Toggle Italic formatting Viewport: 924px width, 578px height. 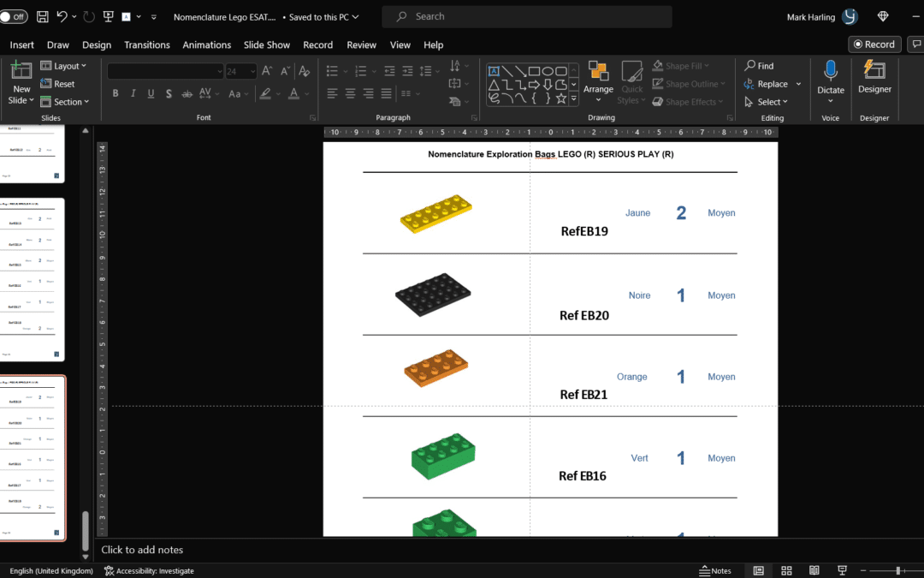tap(133, 93)
